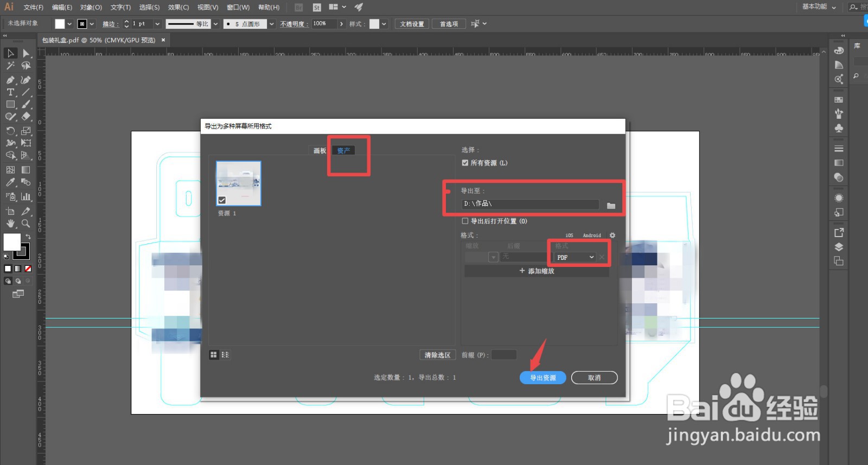Select the Rectangle tool
Screen dimensions: 868x465
10,104
